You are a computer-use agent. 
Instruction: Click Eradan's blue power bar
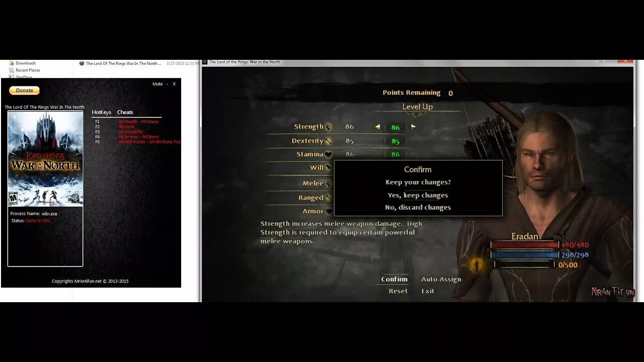point(525,255)
